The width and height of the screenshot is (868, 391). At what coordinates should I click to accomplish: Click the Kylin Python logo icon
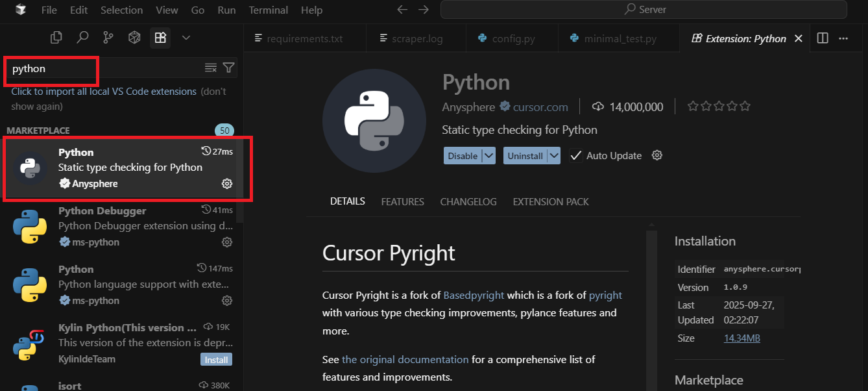29,344
